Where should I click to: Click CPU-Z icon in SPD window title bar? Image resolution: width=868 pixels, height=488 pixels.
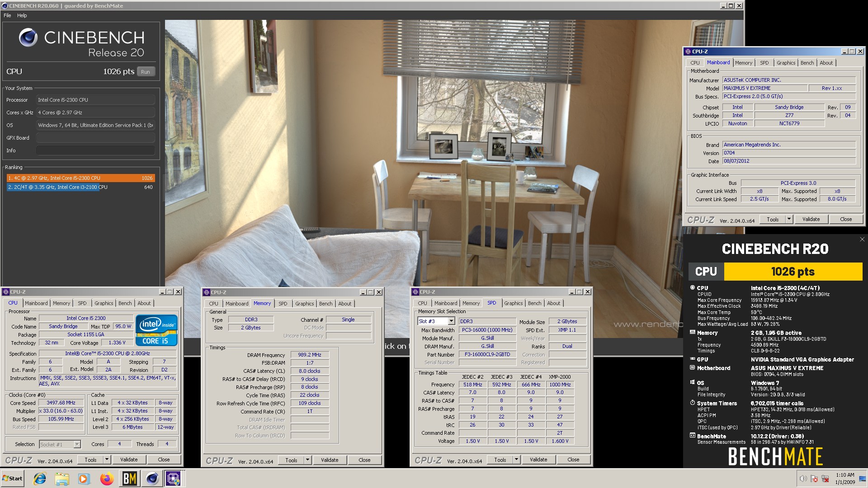click(x=415, y=292)
